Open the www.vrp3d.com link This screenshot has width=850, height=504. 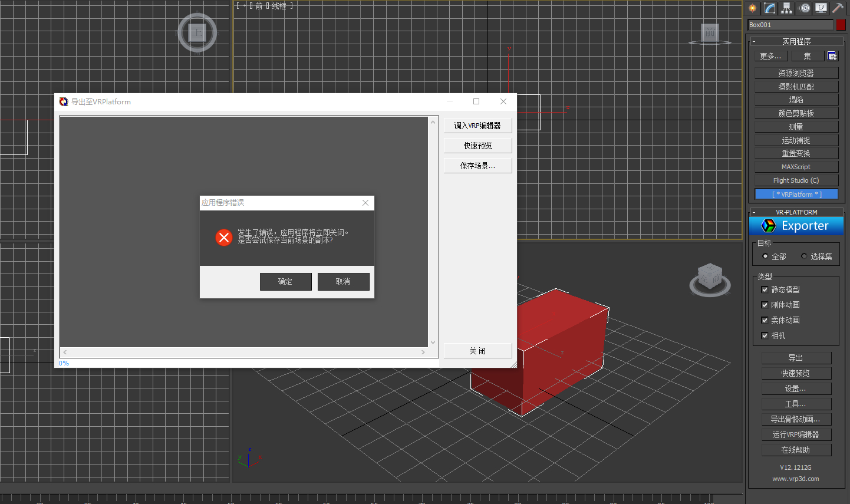coord(796,479)
